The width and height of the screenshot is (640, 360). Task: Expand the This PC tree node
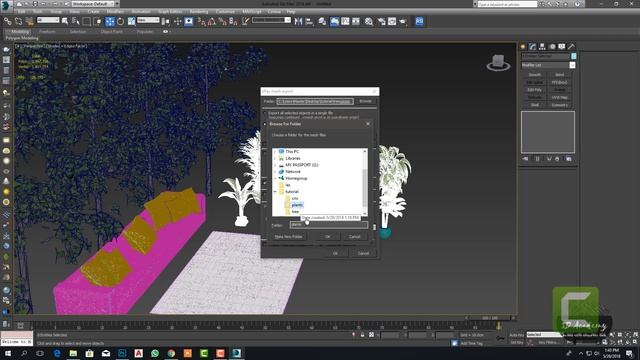(x=275, y=151)
